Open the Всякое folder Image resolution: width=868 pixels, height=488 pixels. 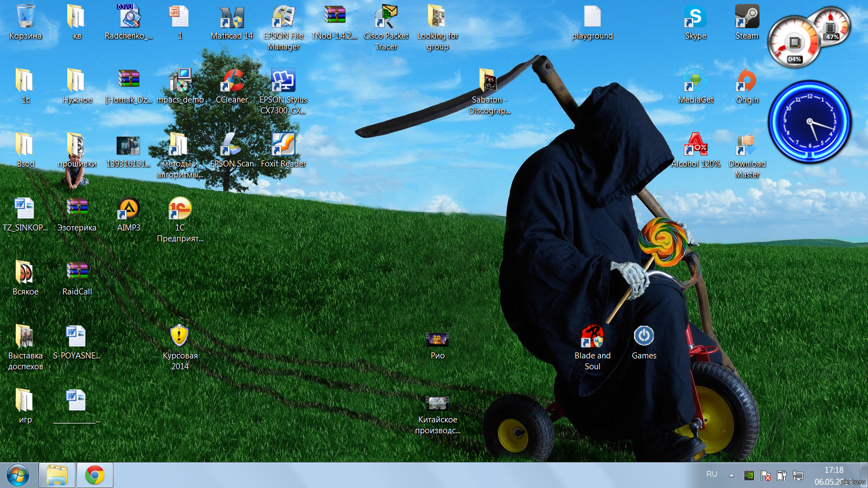tap(25, 279)
